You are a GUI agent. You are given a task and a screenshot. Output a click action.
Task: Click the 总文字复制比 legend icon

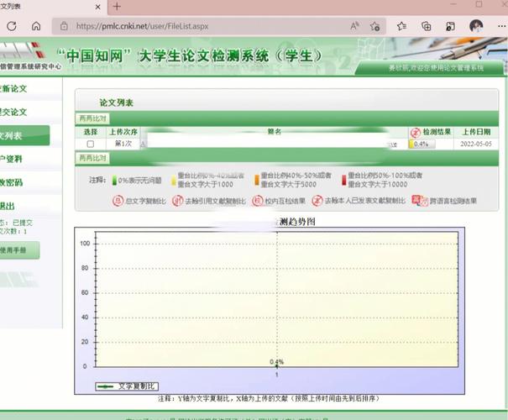tap(118, 201)
